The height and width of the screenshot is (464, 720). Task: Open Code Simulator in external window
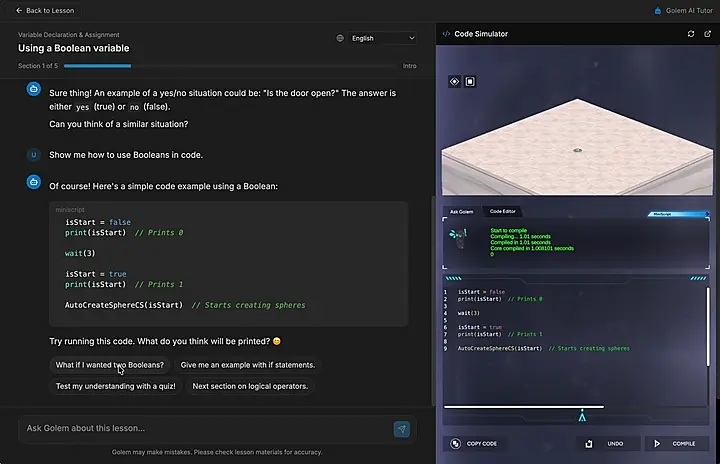tap(708, 34)
